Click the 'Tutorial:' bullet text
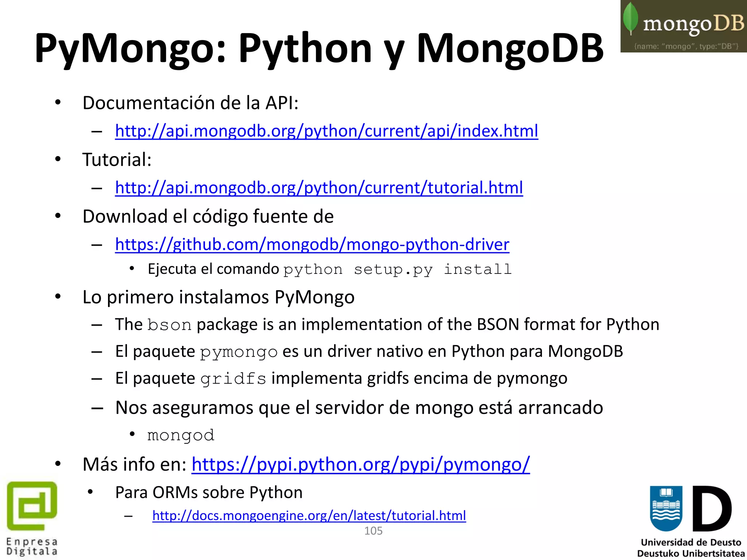The height and width of the screenshot is (560, 747). point(117,160)
